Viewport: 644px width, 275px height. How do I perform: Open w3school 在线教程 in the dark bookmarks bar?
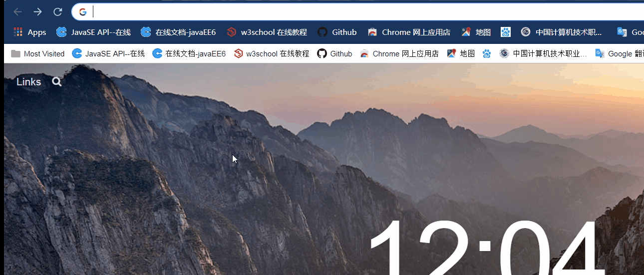point(267,32)
